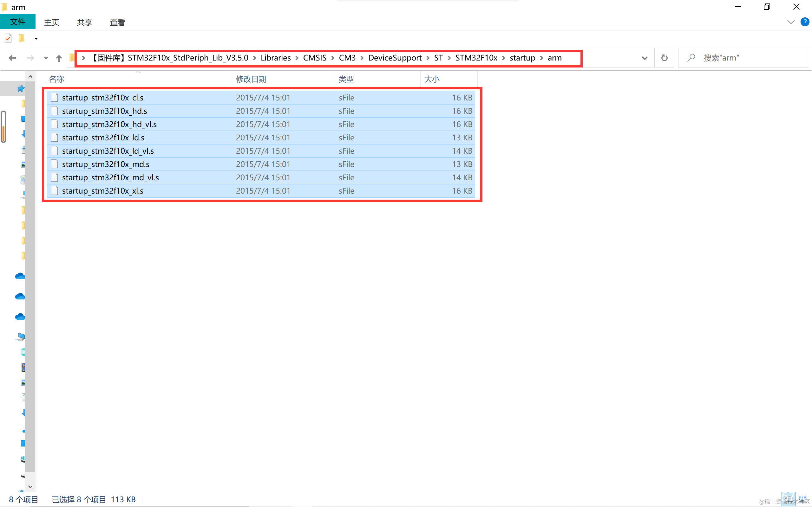Open the recent locations dropdown arrow
Image resolution: width=812 pixels, height=507 pixels.
pos(46,58)
